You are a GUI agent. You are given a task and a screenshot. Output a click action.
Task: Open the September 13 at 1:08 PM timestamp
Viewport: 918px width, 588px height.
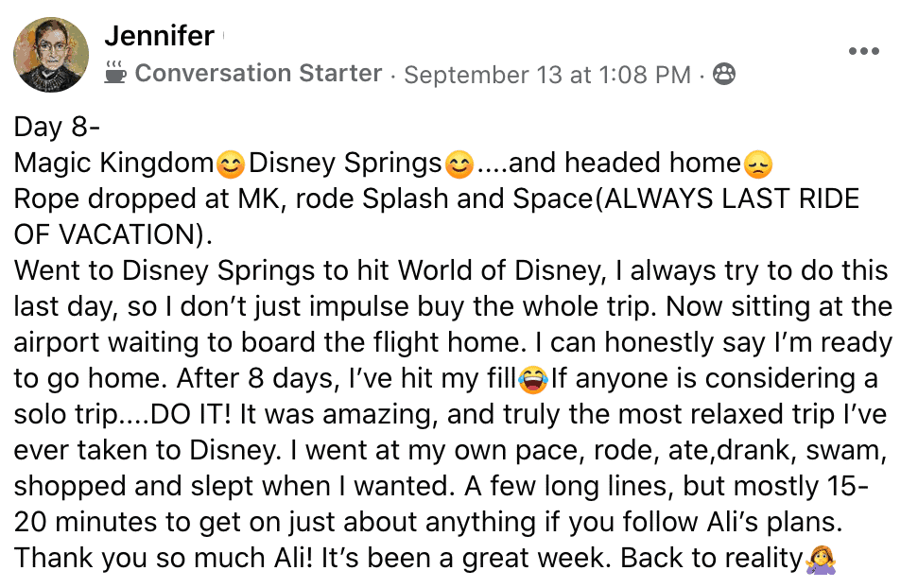(x=547, y=75)
